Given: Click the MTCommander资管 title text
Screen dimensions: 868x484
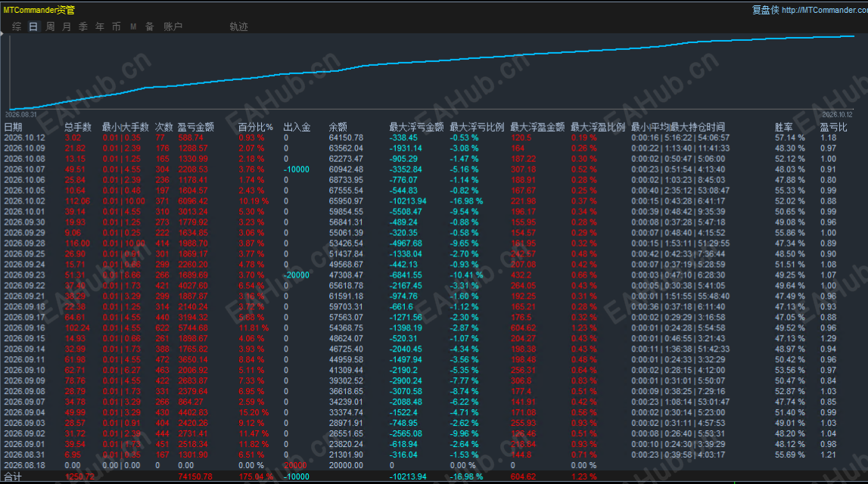Looking at the screenshot, I should pos(39,10).
